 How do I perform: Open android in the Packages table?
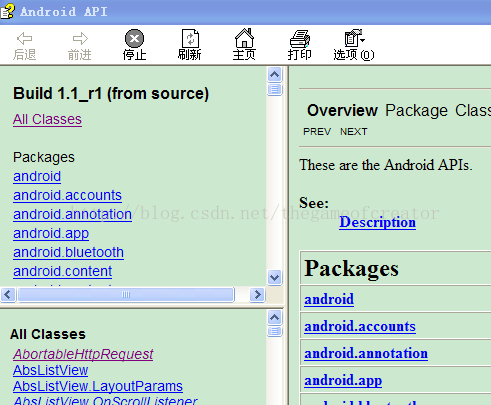point(329,299)
